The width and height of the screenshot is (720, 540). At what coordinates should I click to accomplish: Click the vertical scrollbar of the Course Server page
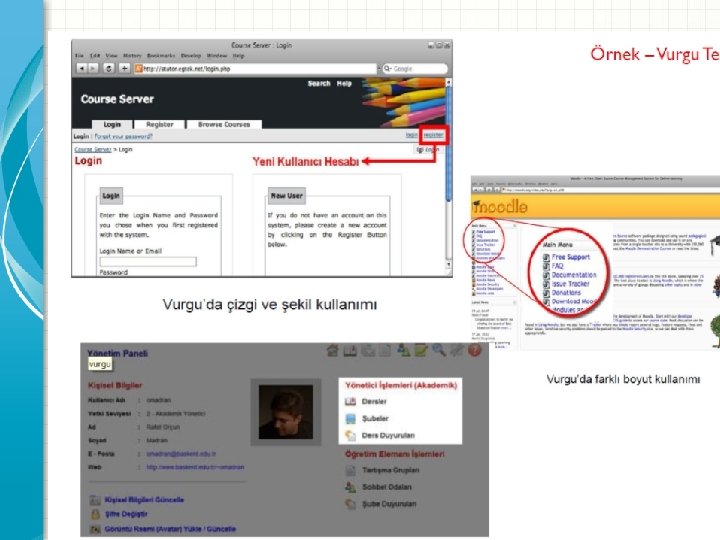449,174
